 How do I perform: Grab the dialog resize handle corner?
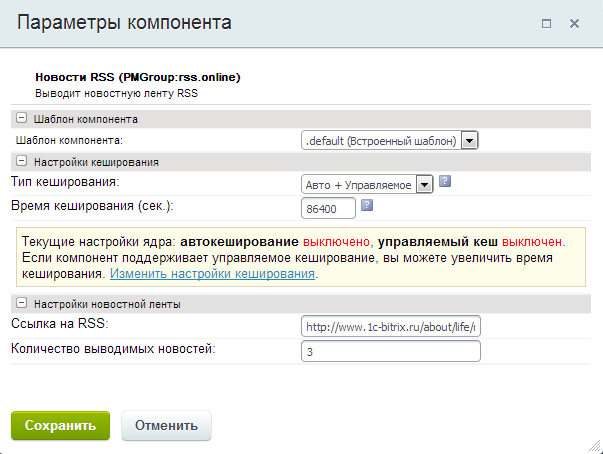coord(595,446)
